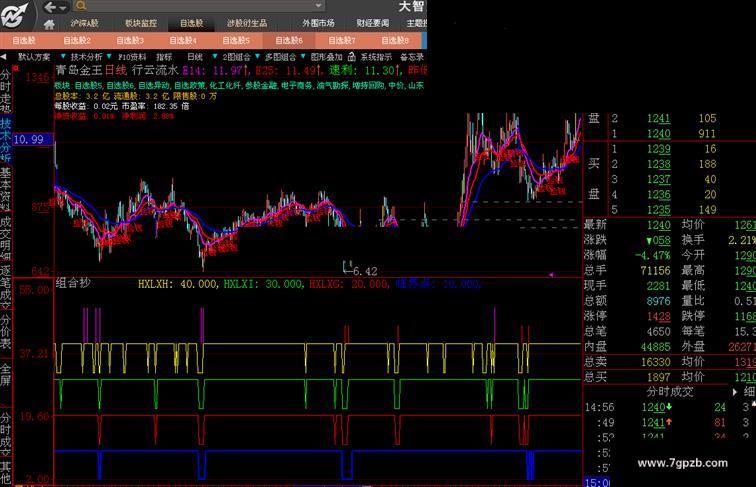
Task: Open the back-history dropdown arrow
Action: [63, 8]
